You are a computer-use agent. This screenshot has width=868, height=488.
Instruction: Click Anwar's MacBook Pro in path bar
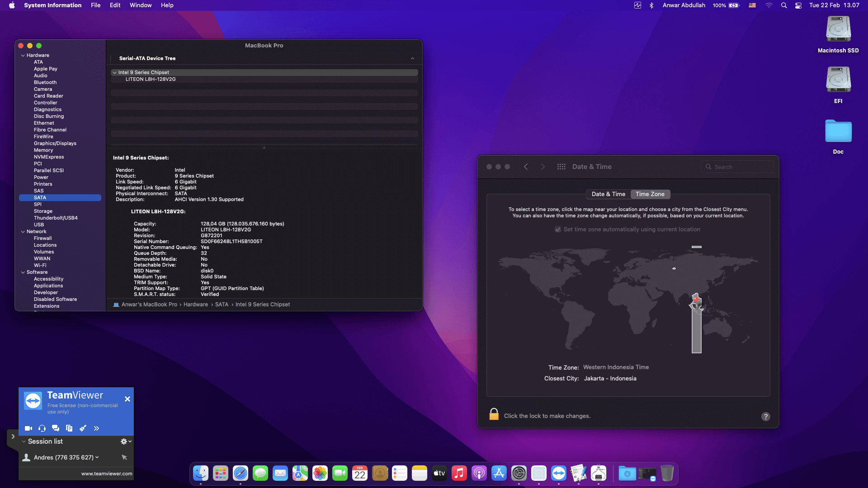tap(149, 305)
